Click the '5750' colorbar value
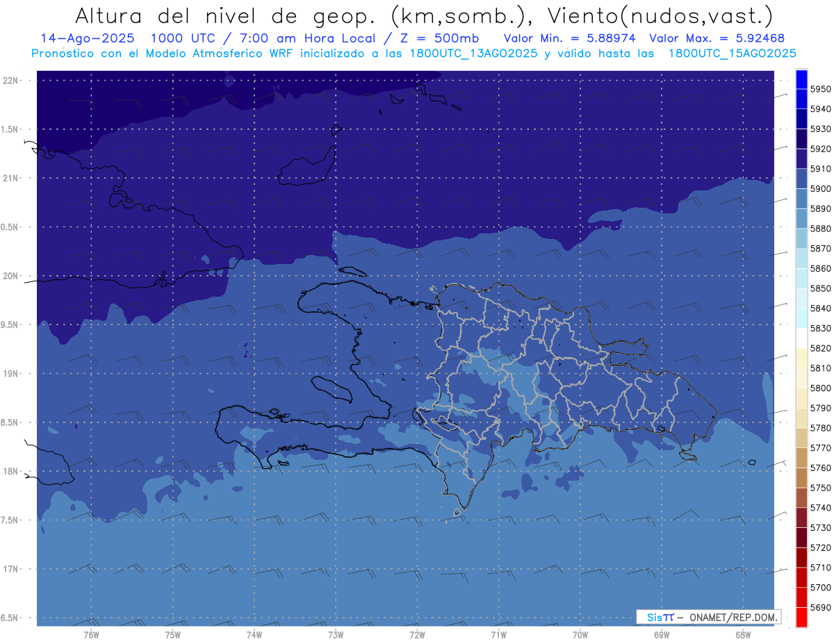 click(x=820, y=488)
